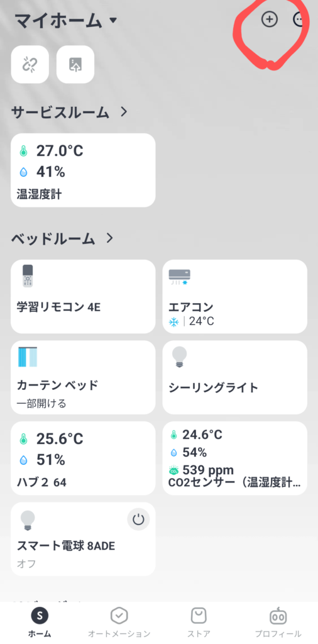The image size is (318, 644).
Task: Open the スマート電球 8ADE card label
Action: (x=65, y=546)
